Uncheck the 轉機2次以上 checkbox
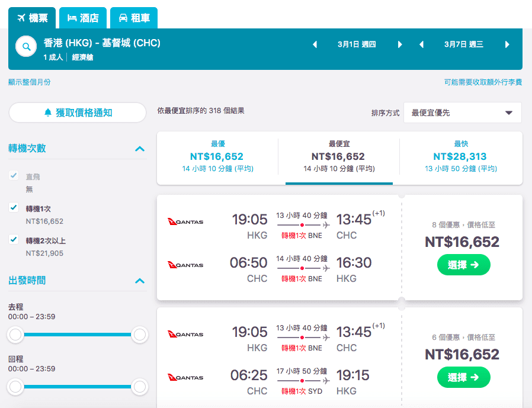This screenshot has width=532, height=408. pos(14,239)
